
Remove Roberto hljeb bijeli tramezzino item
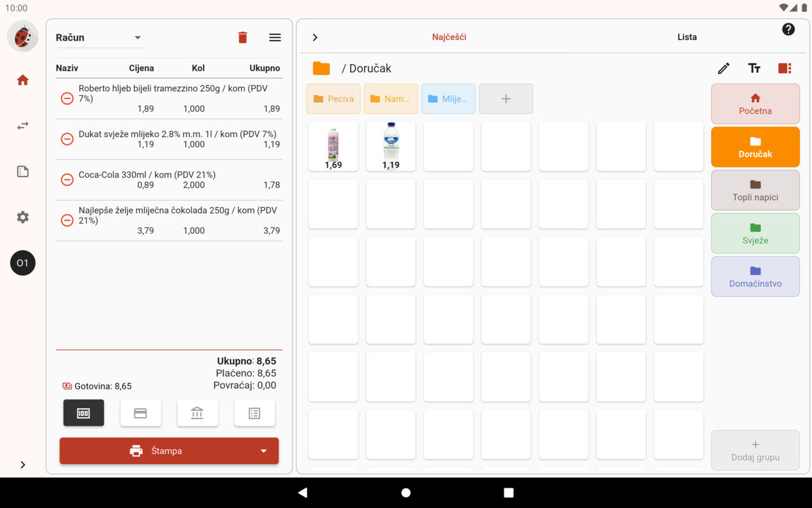click(67, 98)
